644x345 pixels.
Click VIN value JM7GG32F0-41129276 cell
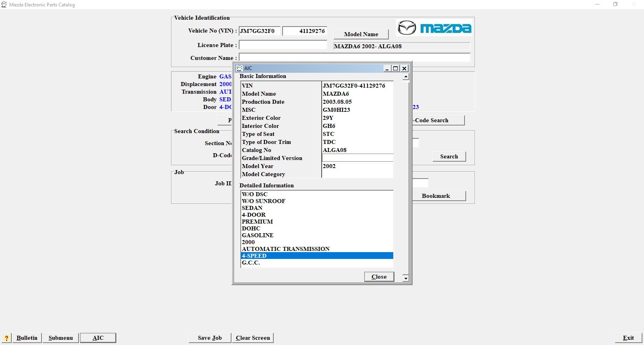pyautogui.click(x=357, y=86)
